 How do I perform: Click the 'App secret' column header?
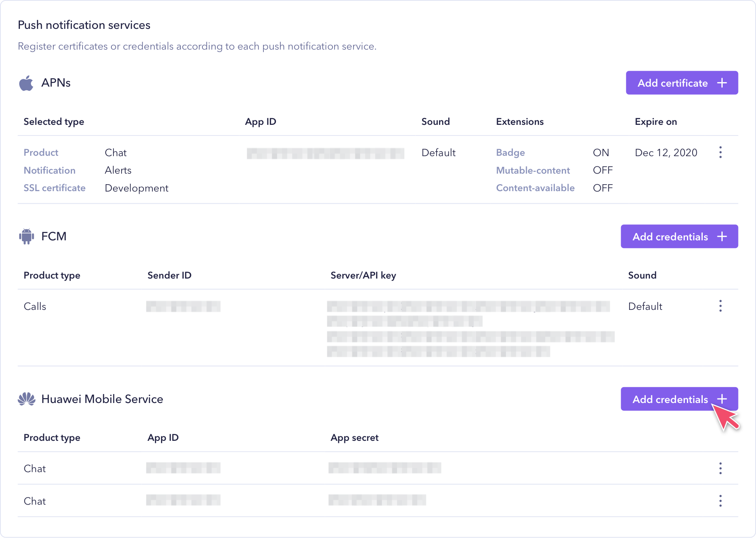[x=354, y=438]
